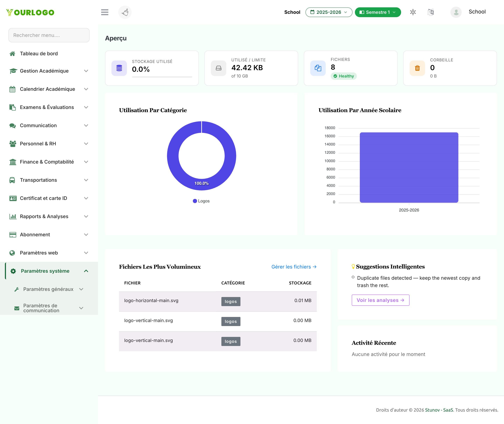The image size is (504, 424).
Task: Open the School profile name
Action: pos(477,12)
